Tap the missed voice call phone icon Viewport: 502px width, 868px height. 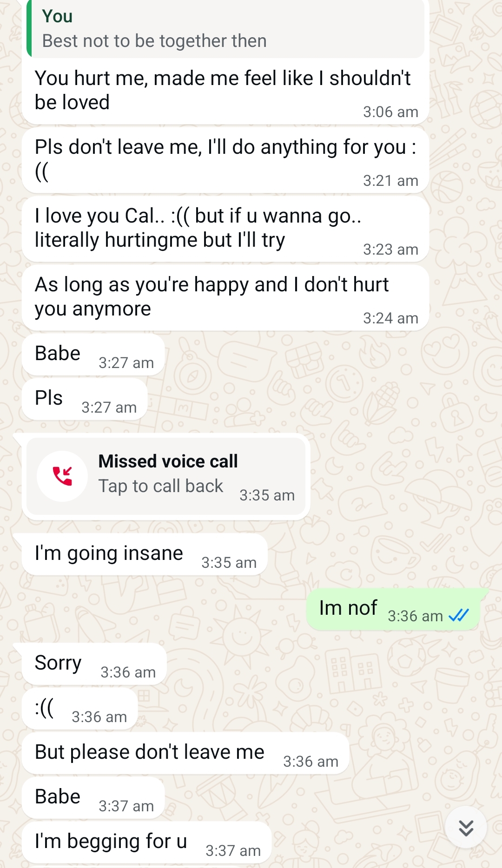coord(62,476)
